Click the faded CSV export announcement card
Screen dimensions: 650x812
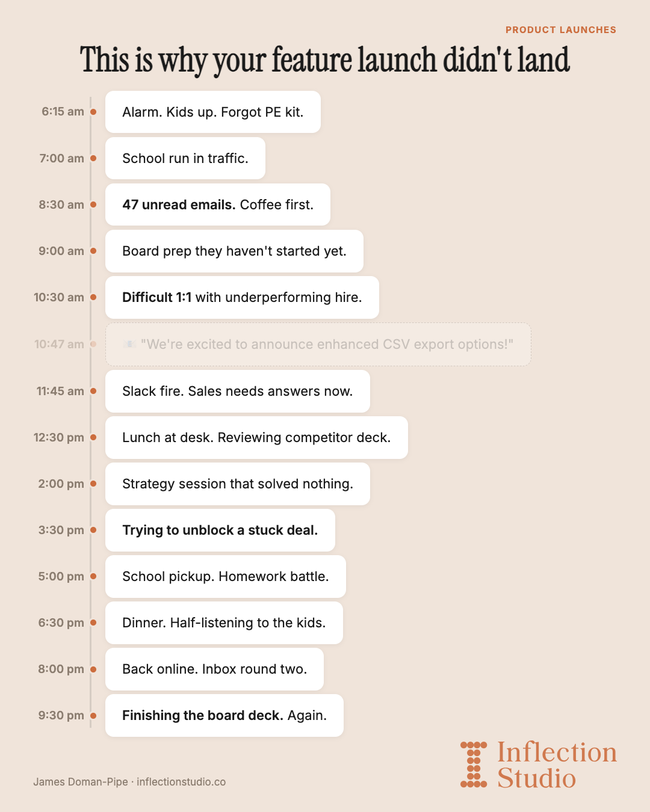(x=318, y=344)
